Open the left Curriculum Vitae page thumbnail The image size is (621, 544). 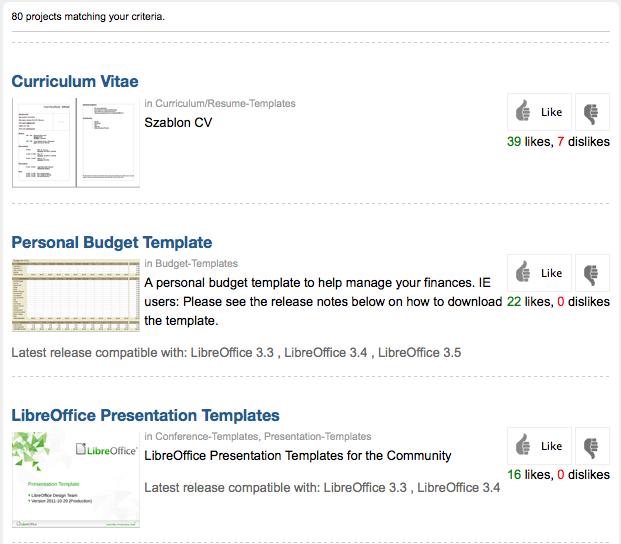(x=43, y=142)
